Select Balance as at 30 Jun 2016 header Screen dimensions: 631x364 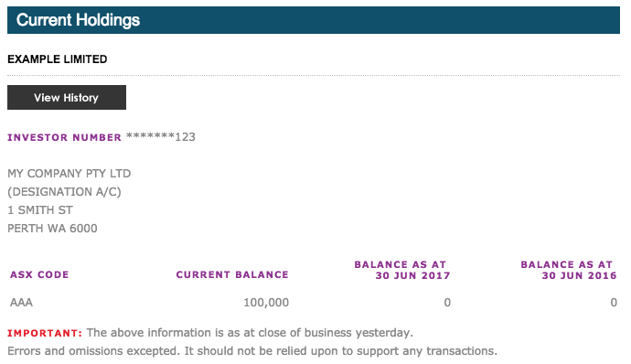coord(569,270)
